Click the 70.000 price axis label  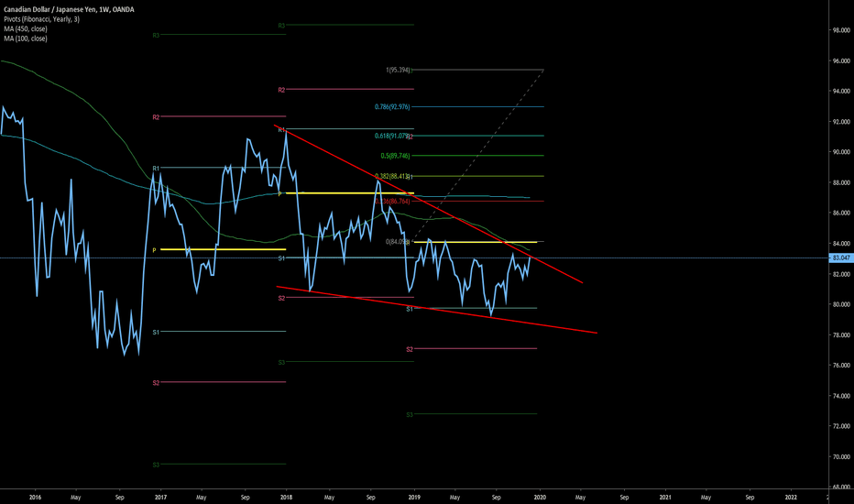840,456
